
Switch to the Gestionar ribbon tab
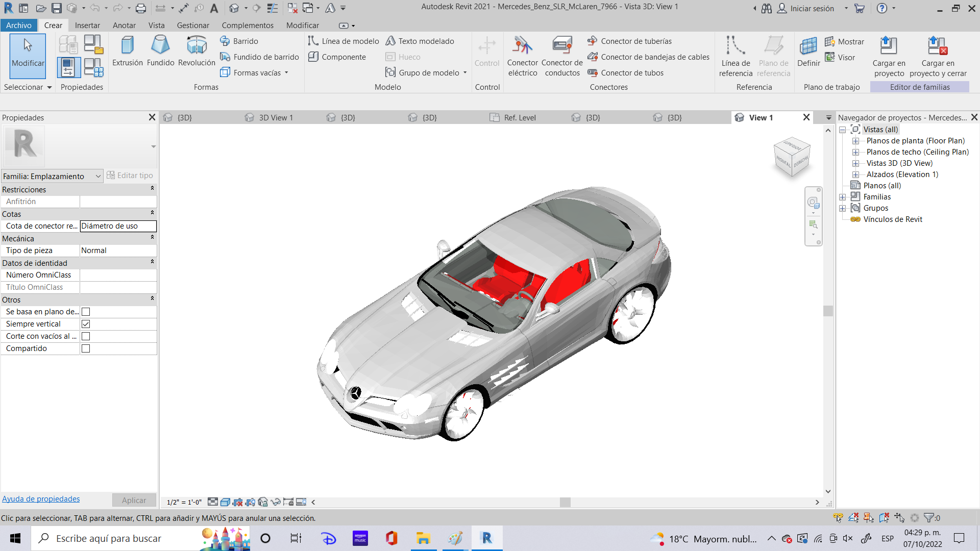[x=193, y=25]
